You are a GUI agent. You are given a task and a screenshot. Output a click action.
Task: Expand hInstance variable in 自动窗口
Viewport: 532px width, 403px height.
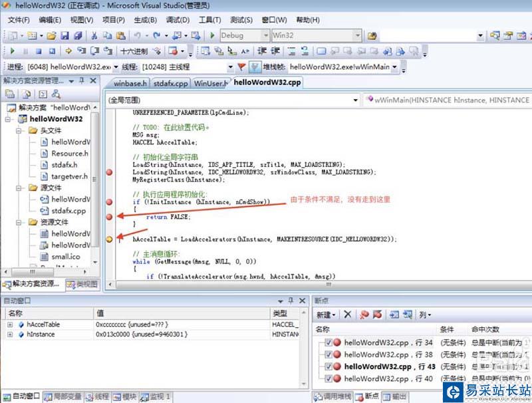[x=10, y=335]
